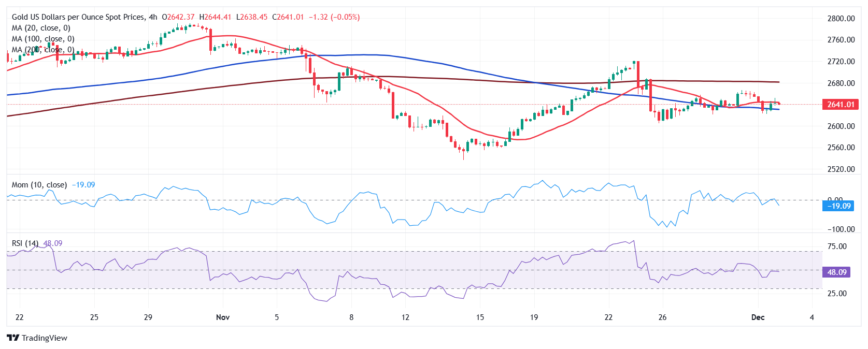Click the Dec marker on the date axis

pyautogui.click(x=758, y=317)
